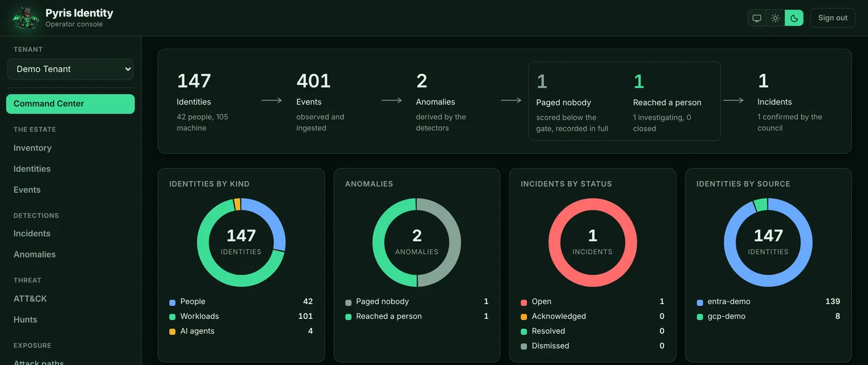The height and width of the screenshot is (365, 868).
Task: Click the green gcp-demo legend swatch
Action: (700, 317)
